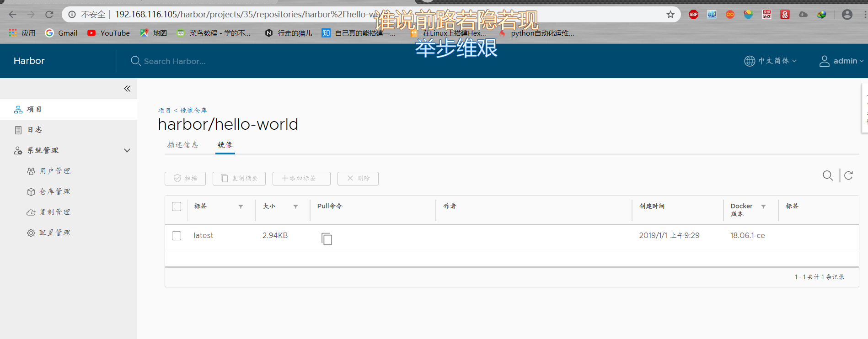
Task: Click the 项目 breadcrumb link
Action: pos(164,111)
